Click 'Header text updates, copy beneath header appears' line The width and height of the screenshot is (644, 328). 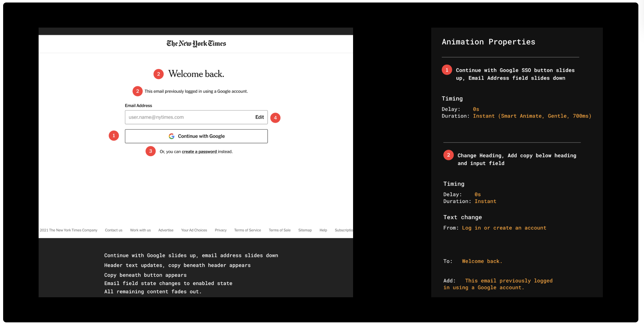[177, 265]
